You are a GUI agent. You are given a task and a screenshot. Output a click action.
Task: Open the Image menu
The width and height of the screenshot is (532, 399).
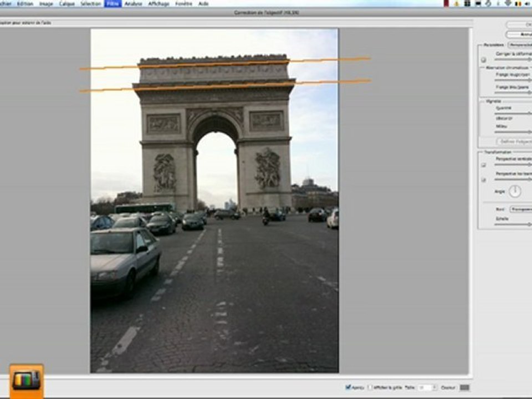pyautogui.click(x=46, y=4)
